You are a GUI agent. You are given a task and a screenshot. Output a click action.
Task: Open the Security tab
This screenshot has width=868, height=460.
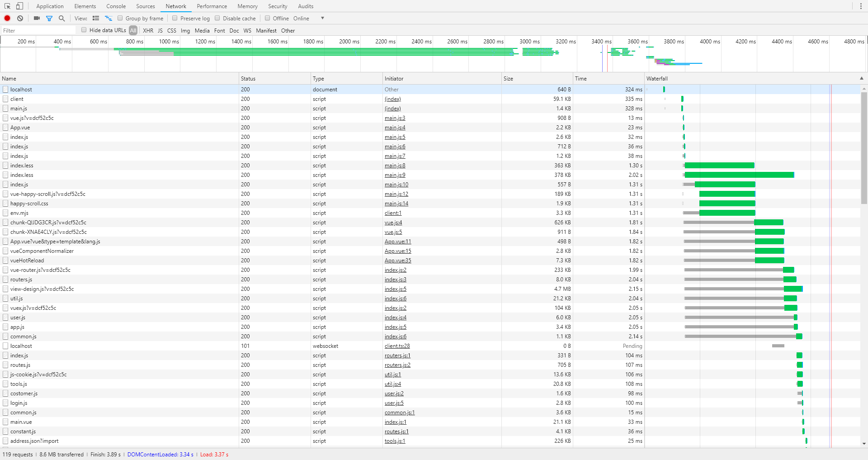278,6
